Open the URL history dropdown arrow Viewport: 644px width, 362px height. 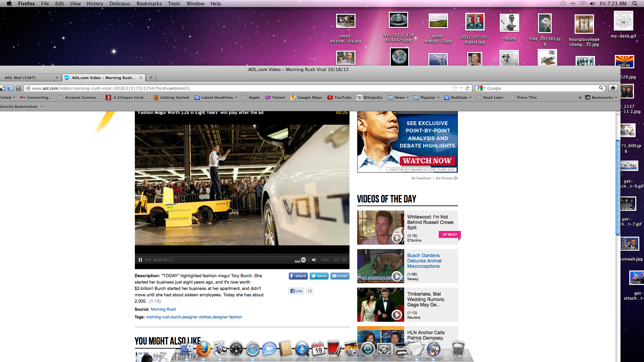pyautogui.click(x=461, y=88)
